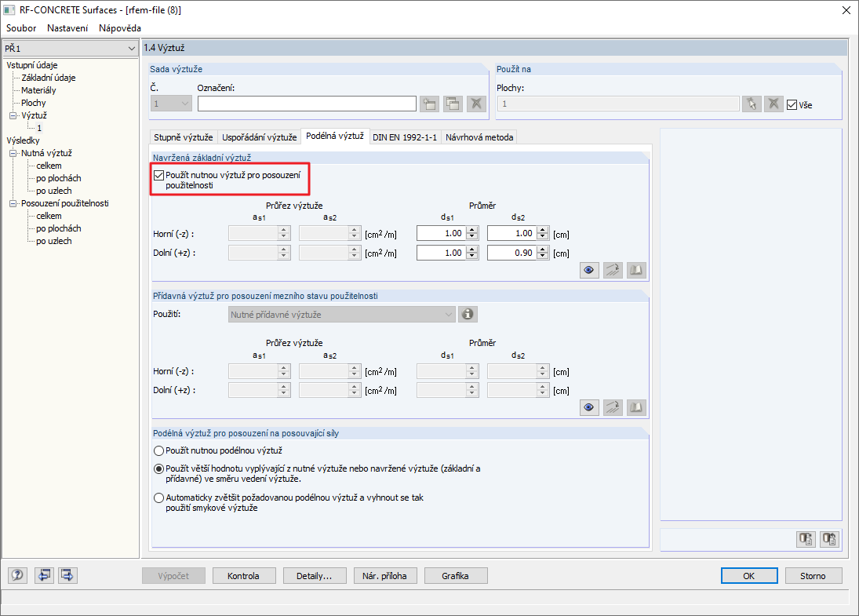Image resolution: width=859 pixels, height=616 pixels.
Task: Select po uzlech under Nutná výztuž
Action: [x=53, y=191]
